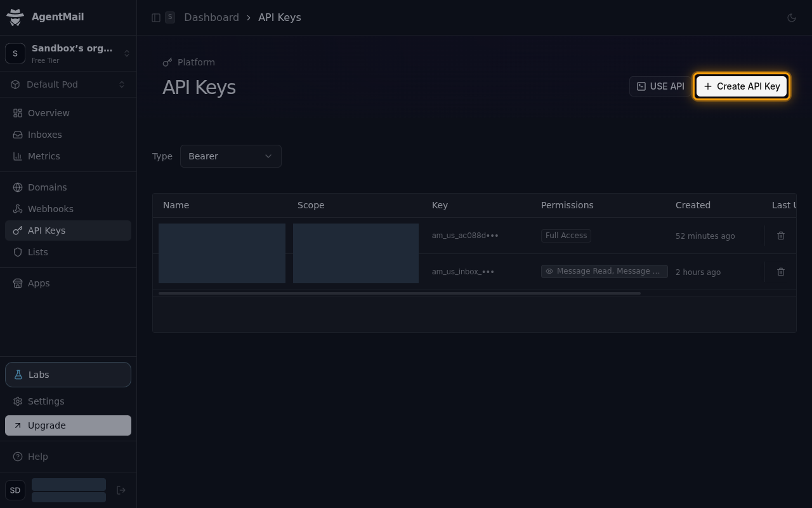812x508 pixels.
Task: Open the Lists page
Action: [x=68, y=252]
